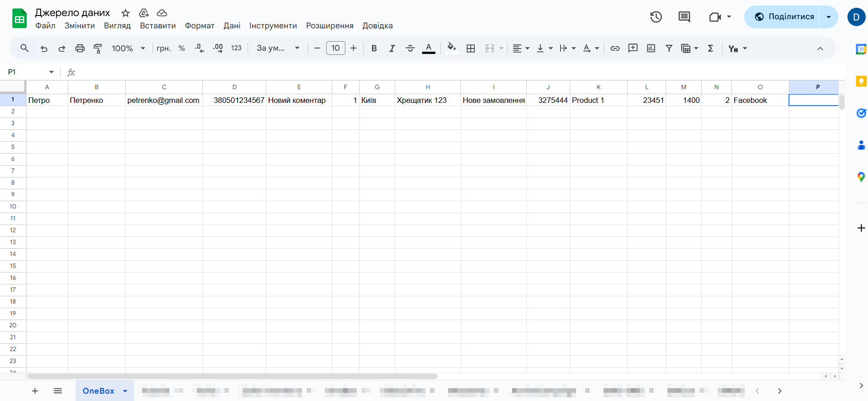Image resolution: width=868 pixels, height=401 pixels.
Task: Decrease font size with minus button
Action: (317, 48)
